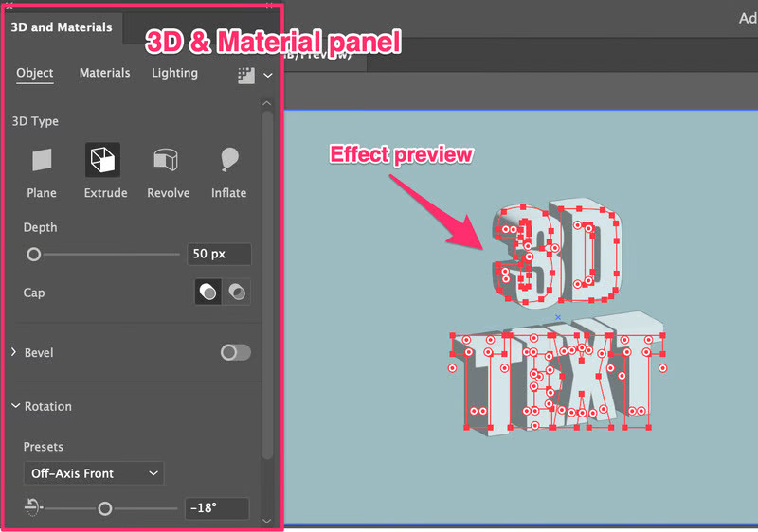Turn on the cap for the extrusion
Viewport: 758px width, 532px height.
(x=208, y=293)
